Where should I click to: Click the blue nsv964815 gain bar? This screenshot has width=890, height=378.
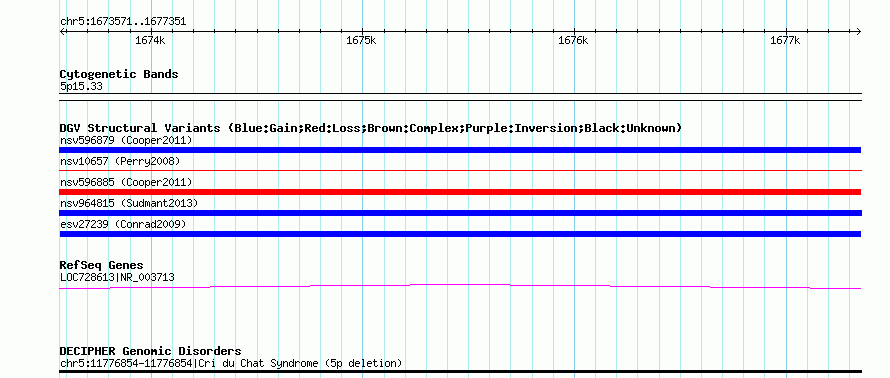(x=460, y=213)
